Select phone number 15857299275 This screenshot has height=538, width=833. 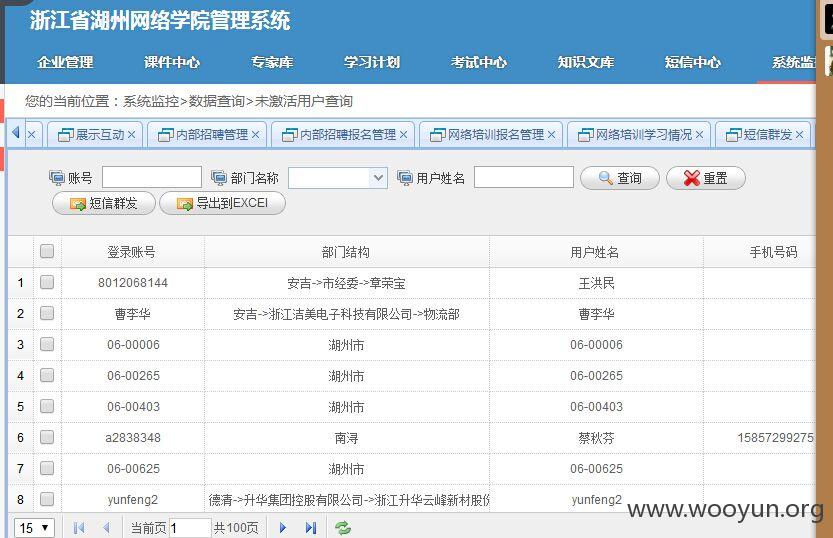point(775,438)
